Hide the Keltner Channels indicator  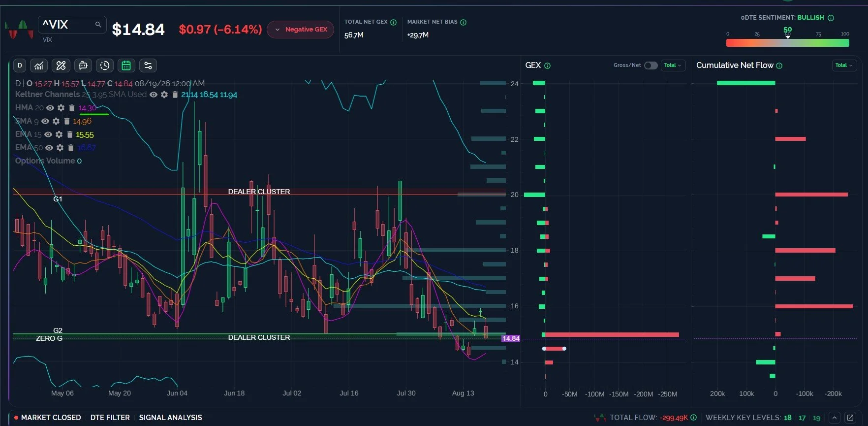coord(154,95)
